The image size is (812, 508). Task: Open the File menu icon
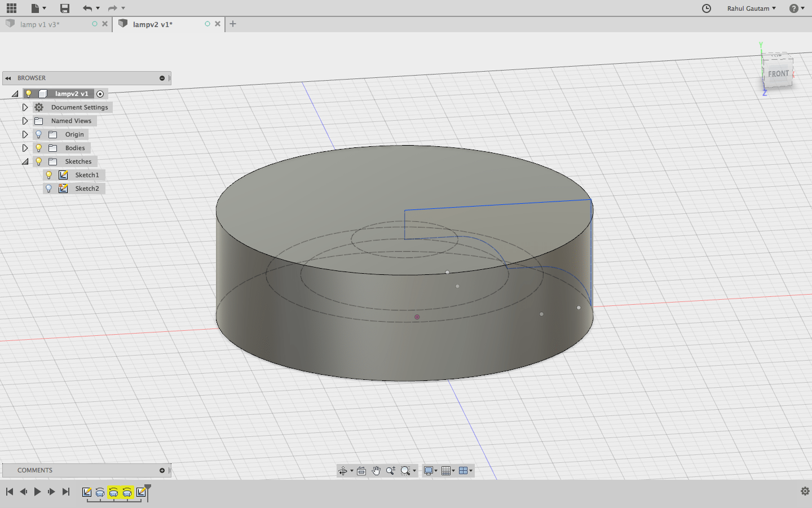(x=38, y=8)
